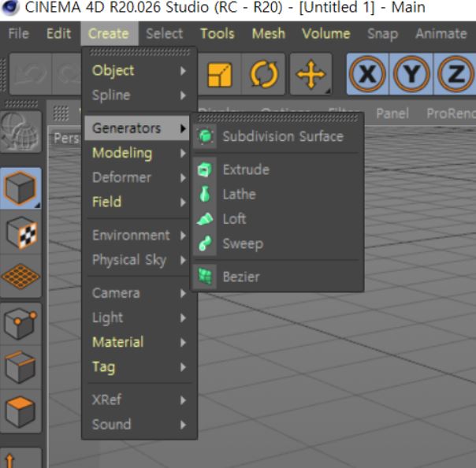Viewport: 476px width, 468px height.
Task: Click the viewport menu grip handle
Action: [61, 113]
